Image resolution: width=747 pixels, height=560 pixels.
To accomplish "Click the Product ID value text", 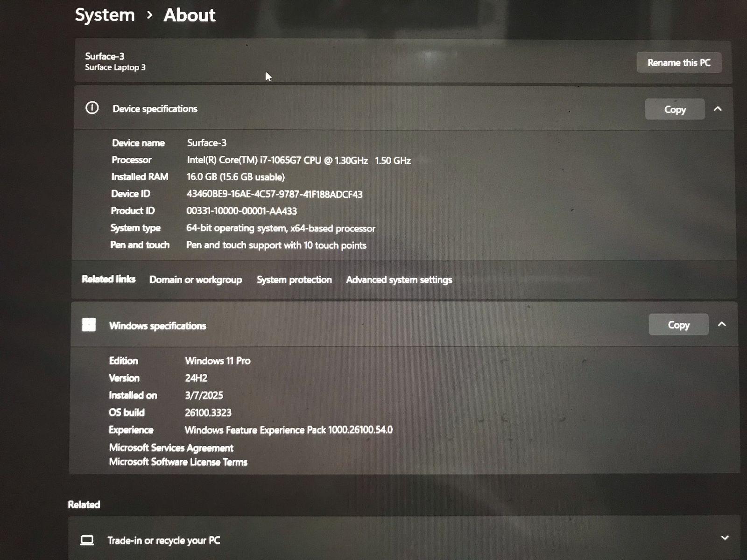I will click(x=241, y=211).
